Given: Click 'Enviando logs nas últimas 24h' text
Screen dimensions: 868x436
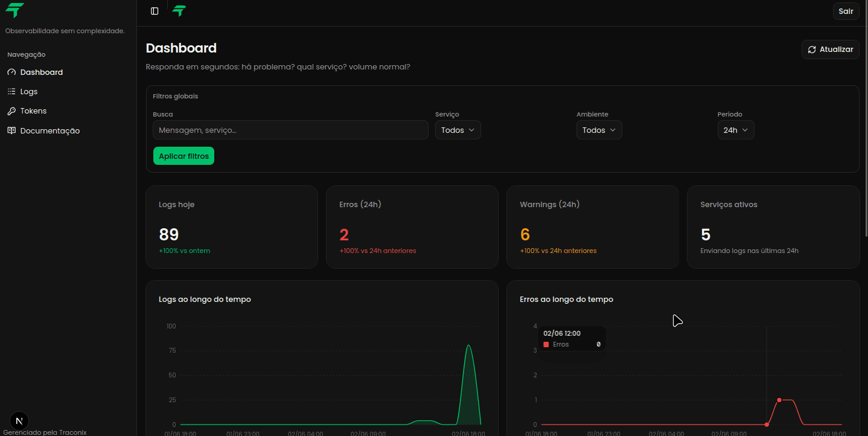Looking at the screenshot, I should click(x=749, y=251).
